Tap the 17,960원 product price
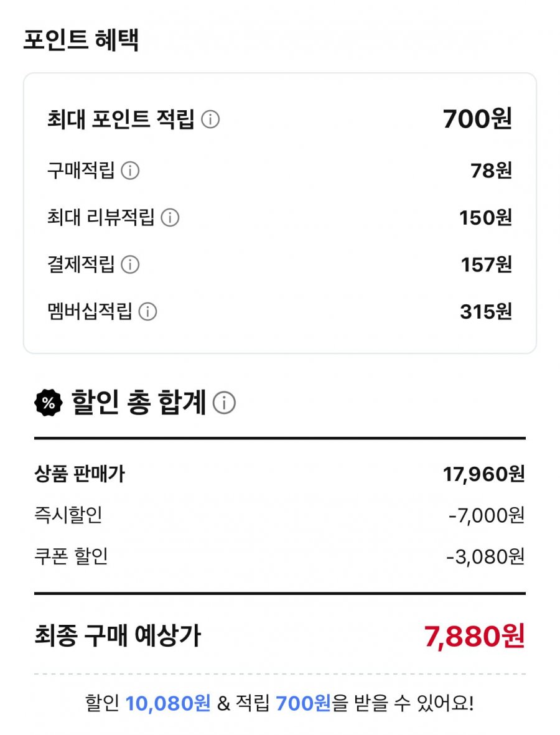Screen dimensions: 560x735 coord(483,475)
